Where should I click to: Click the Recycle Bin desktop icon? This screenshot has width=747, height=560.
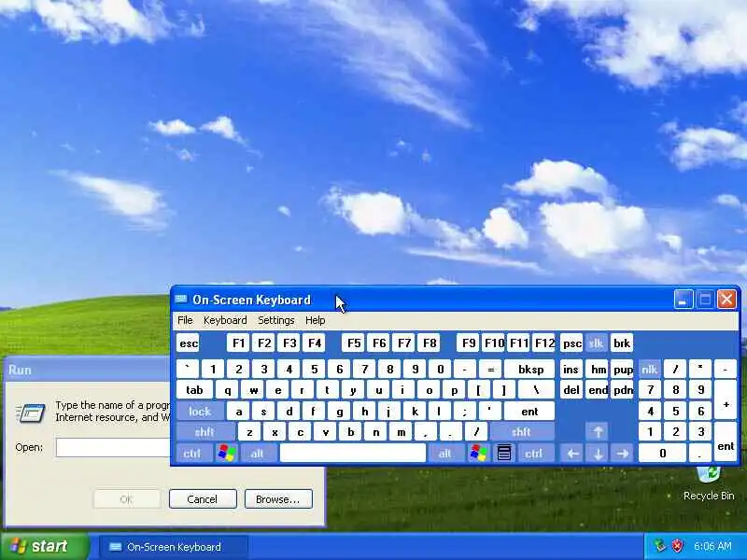pyautogui.click(x=709, y=483)
